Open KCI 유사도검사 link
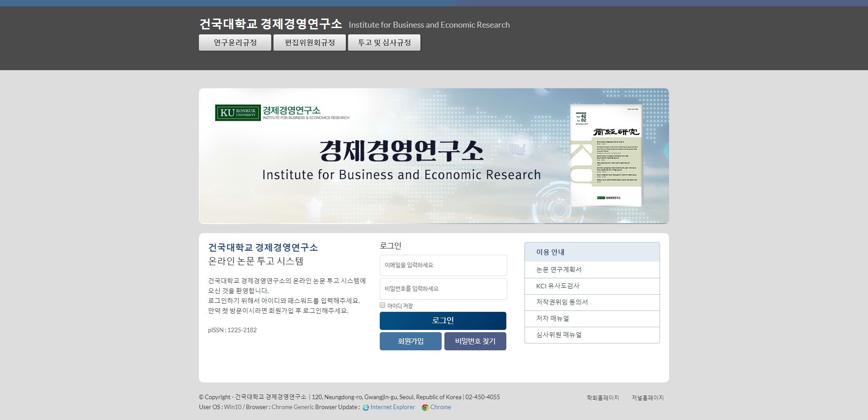The height and width of the screenshot is (420, 868). click(x=592, y=286)
